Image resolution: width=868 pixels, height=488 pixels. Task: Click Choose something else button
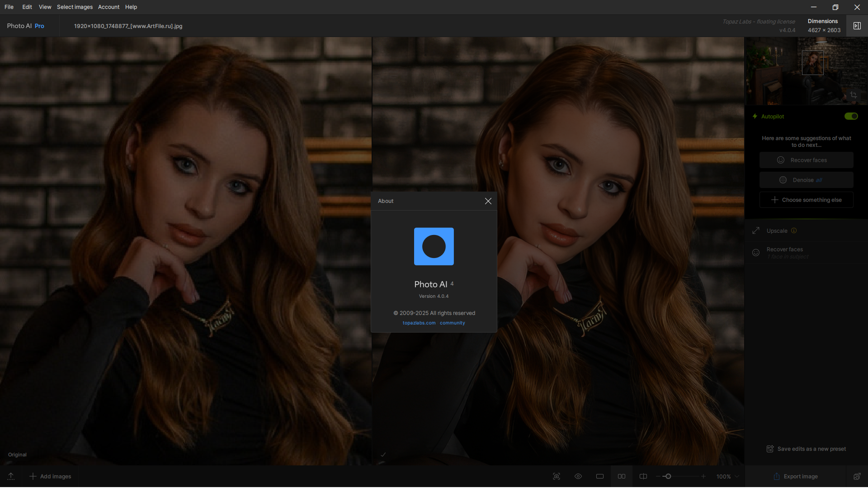pos(807,200)
